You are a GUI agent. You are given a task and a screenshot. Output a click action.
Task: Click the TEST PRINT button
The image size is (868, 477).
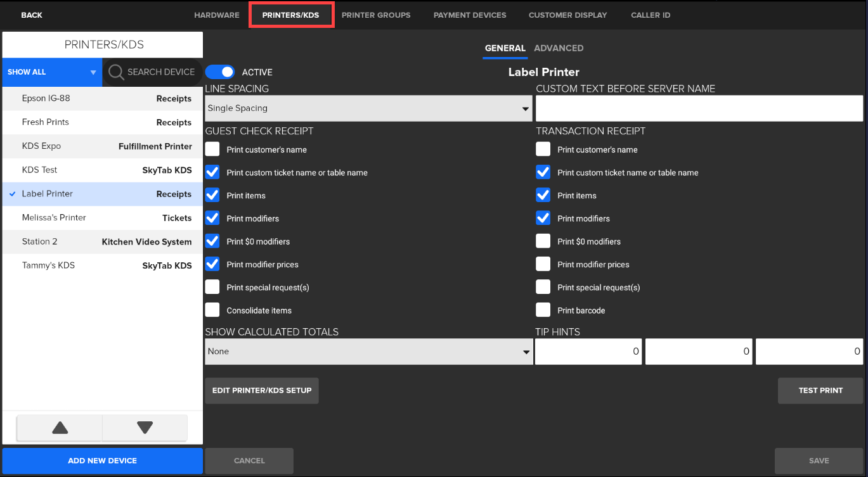click(820, 390)
